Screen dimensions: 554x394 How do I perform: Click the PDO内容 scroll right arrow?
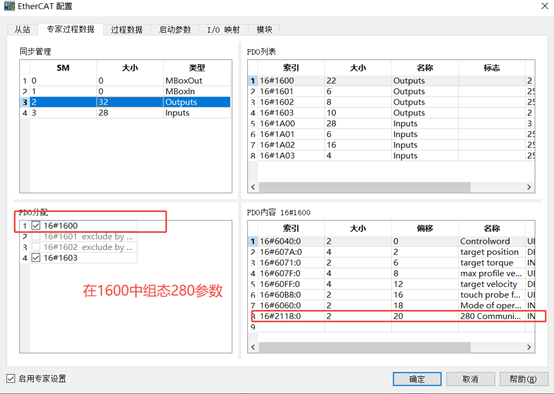coord(529,347)
